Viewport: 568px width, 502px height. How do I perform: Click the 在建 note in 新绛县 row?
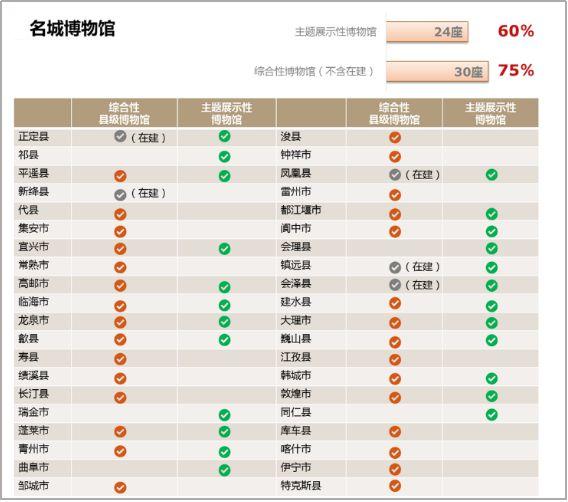[x=148, y=193]
